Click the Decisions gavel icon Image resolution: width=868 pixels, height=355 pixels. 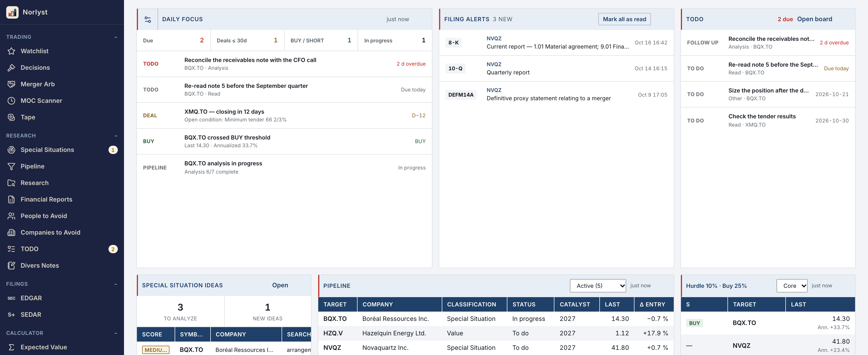(11, 68)
